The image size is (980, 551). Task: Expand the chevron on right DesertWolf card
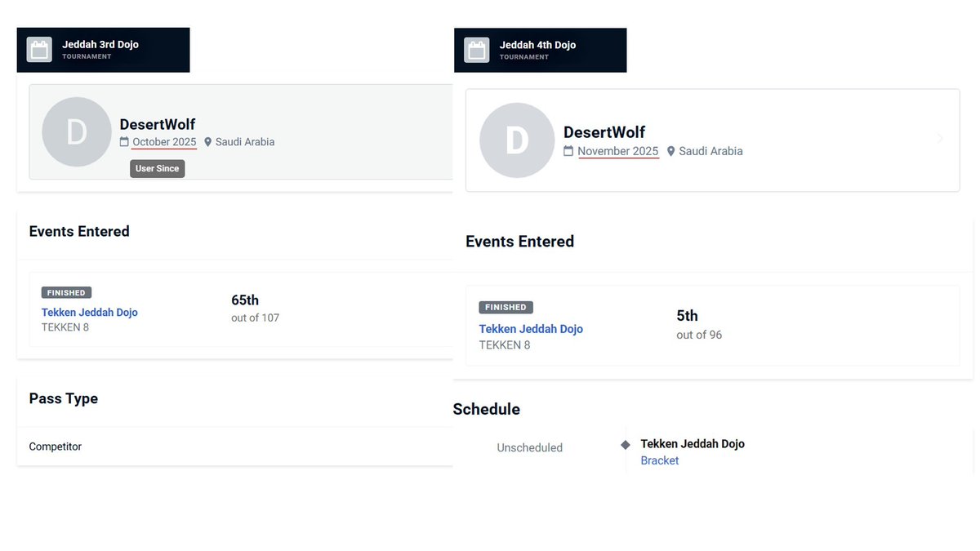point(940,139)
